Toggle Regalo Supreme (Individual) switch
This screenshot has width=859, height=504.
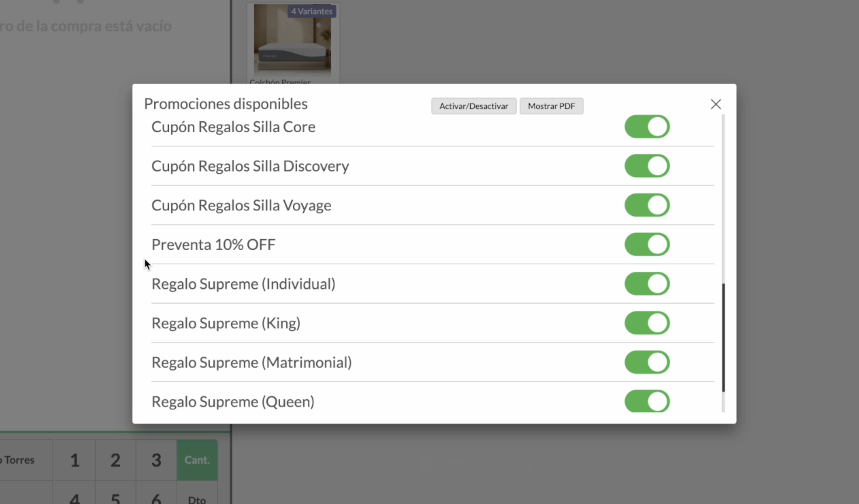click(647, 284)
